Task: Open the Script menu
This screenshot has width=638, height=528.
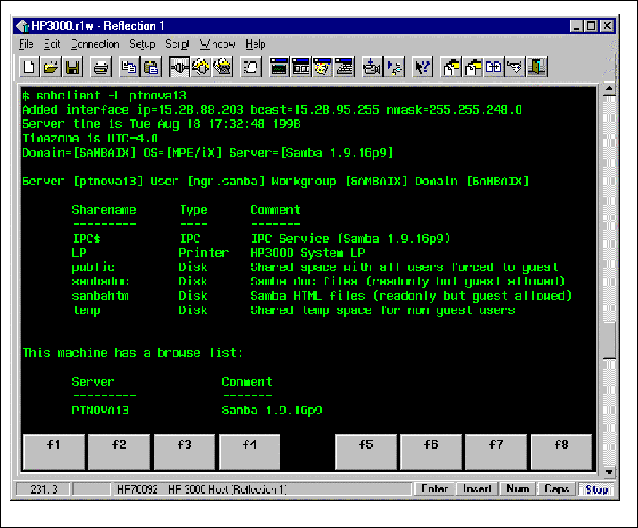Action: tap(177, 44)
